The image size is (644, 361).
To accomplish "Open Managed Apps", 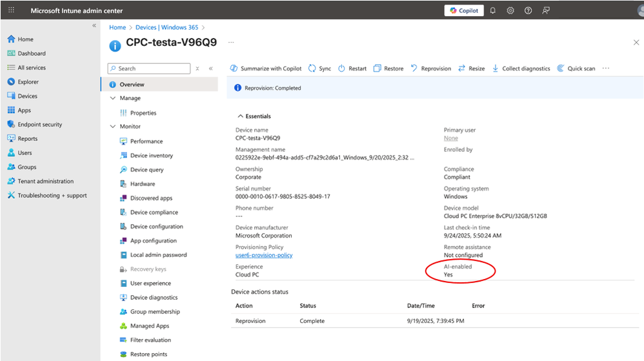I will (x=145, y=325).
